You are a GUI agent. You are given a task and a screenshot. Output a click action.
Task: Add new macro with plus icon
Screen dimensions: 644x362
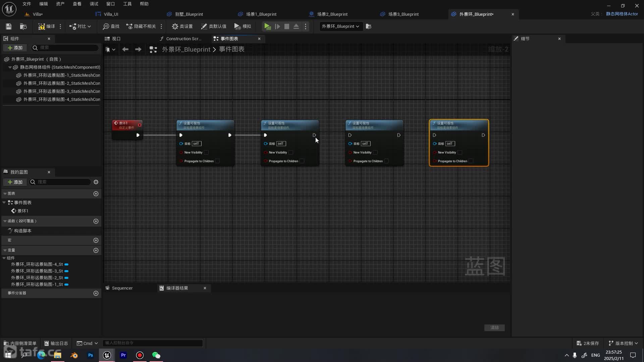(x=96, y=240)
